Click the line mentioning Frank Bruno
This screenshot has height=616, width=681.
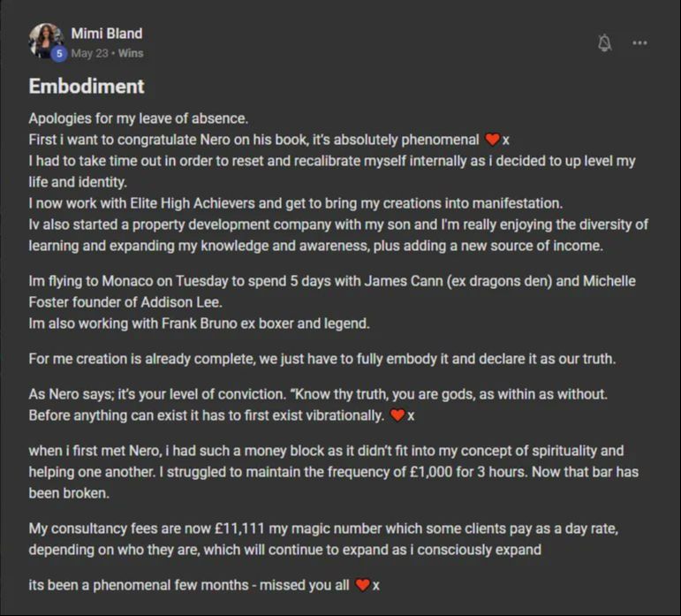pyautogui.click(x=200, y=323)
